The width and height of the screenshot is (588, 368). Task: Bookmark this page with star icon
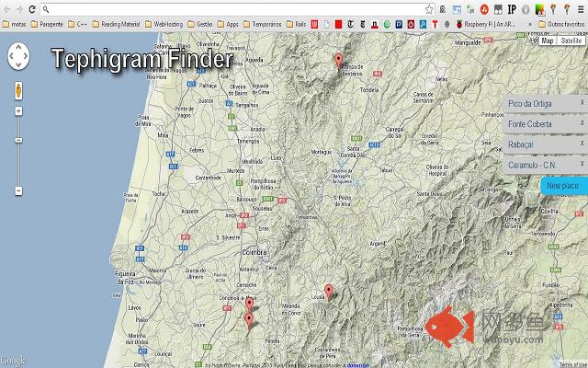[x=429, y=9]
